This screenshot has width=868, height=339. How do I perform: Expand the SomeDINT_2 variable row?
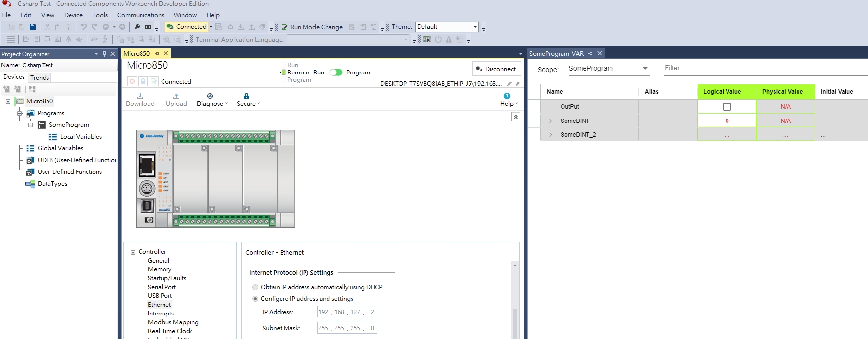[x=551, y=135]
